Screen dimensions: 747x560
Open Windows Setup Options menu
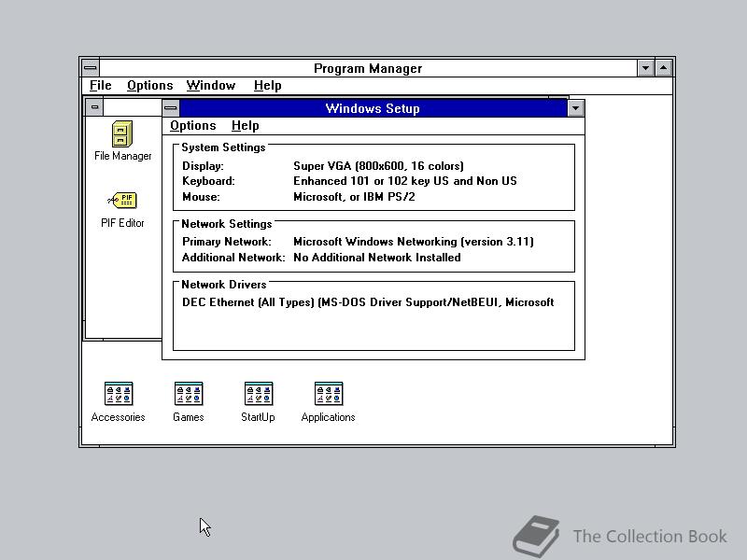pyautogui.click(x=193, y=126)
